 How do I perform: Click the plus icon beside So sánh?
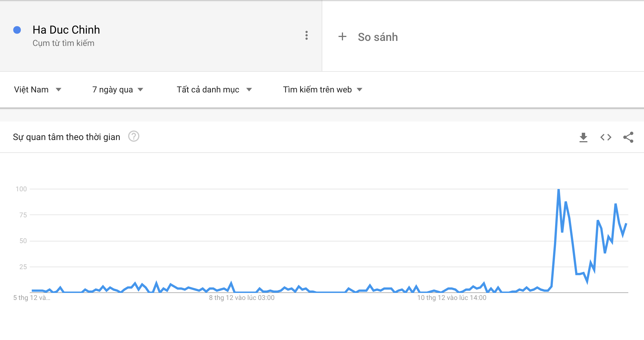point(342,37)
